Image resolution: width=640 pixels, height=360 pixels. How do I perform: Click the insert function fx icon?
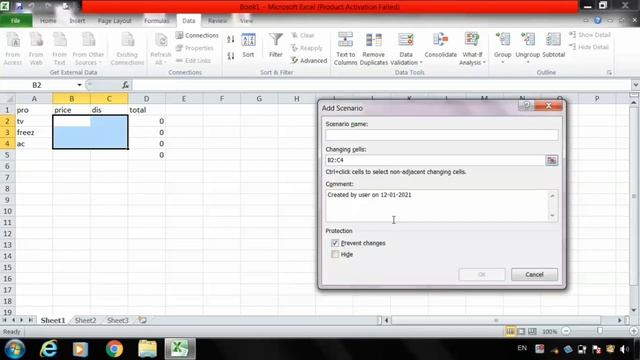click(x=125, y=85)
